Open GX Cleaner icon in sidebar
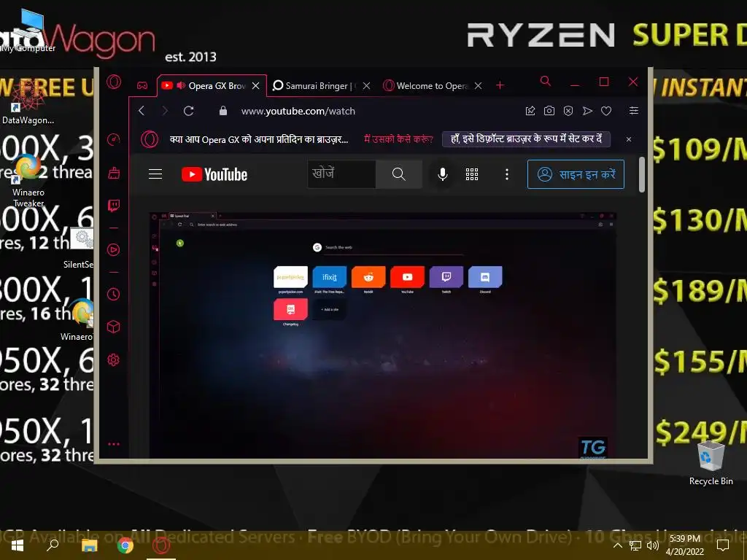 click(x=113, y=173)
